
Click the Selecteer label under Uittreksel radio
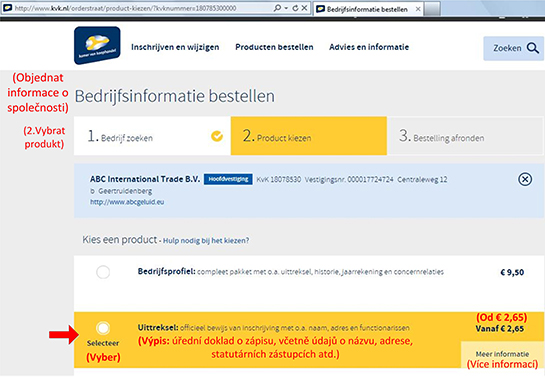click(103, 343)
